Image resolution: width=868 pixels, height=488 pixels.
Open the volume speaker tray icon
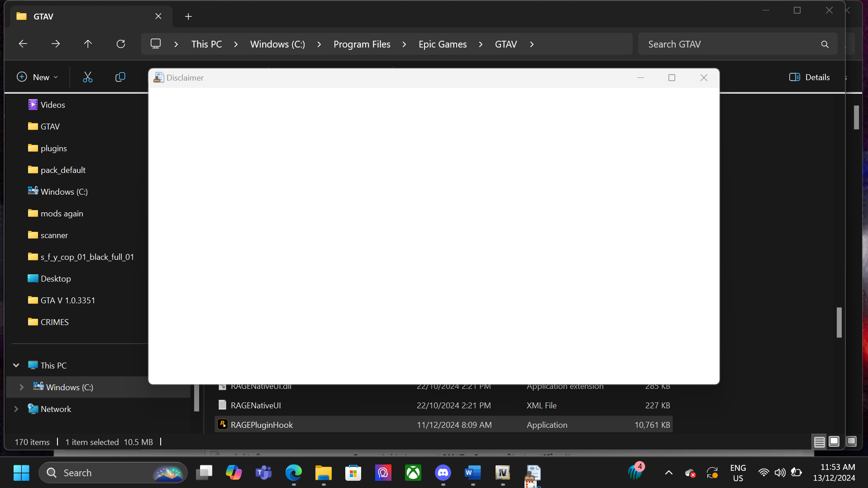780,473
